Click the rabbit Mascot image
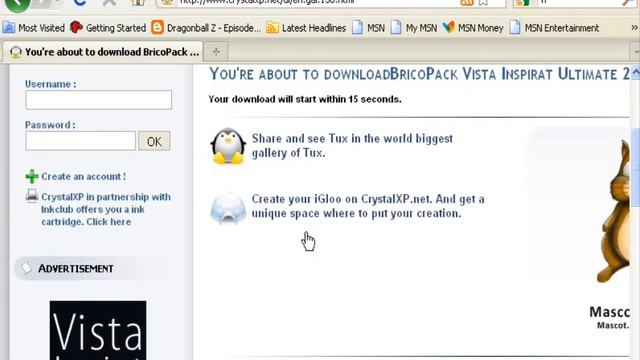Image resolution: width=640 pixels, height=360 pixels. tap(612, 211)
